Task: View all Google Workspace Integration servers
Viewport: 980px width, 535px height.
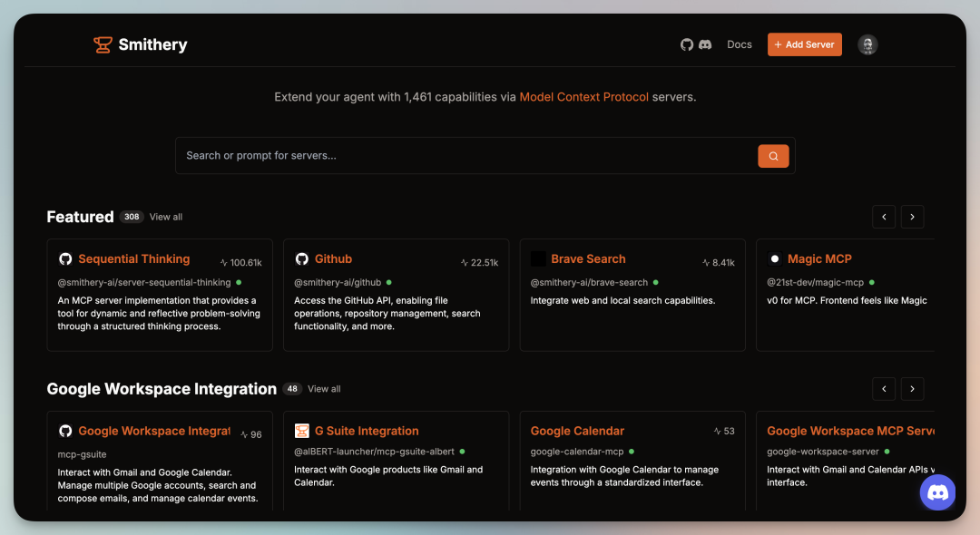Action: (x=324, y=389)
